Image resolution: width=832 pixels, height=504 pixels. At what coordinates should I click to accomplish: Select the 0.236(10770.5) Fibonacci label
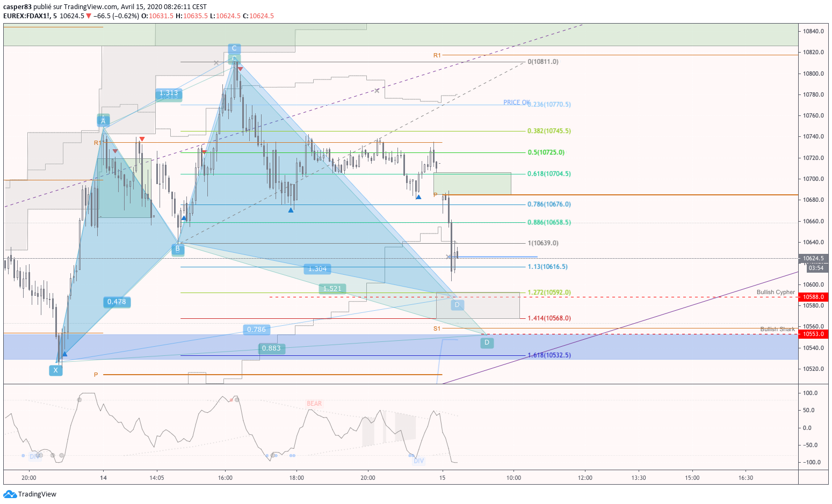click(x=549, y=105)
